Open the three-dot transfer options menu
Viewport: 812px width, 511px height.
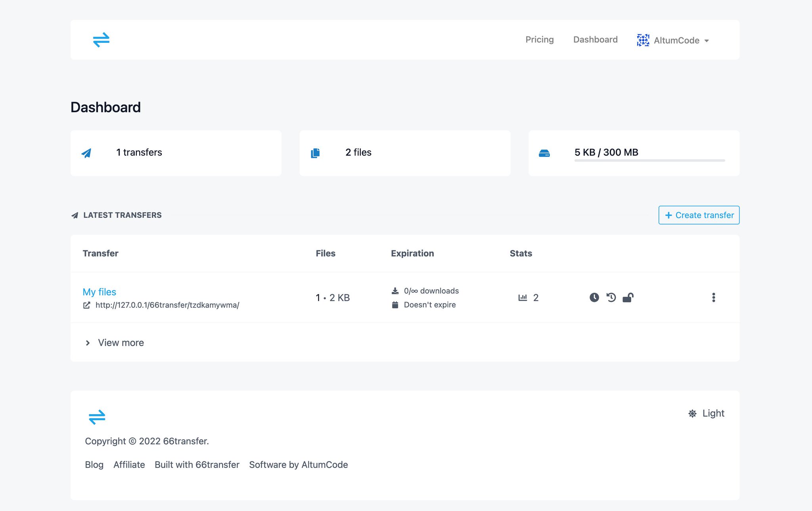(x=713, y=298)
